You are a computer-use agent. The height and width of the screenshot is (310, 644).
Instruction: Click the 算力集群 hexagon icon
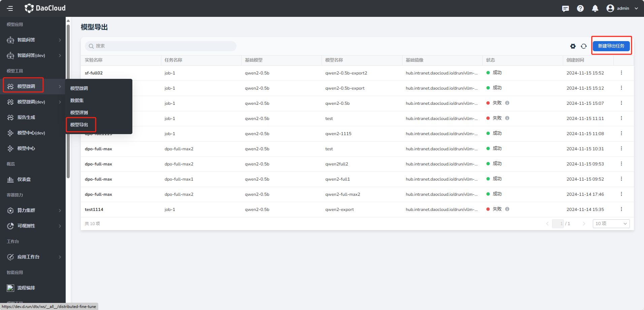click(10, 211)
